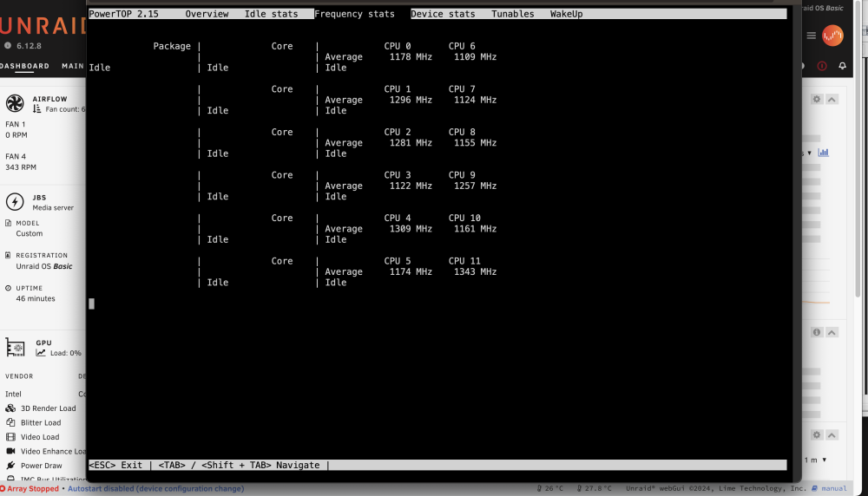Click the Uptime clock icon
The width and height of the screenshot is (868, 496).
[9, 288]
